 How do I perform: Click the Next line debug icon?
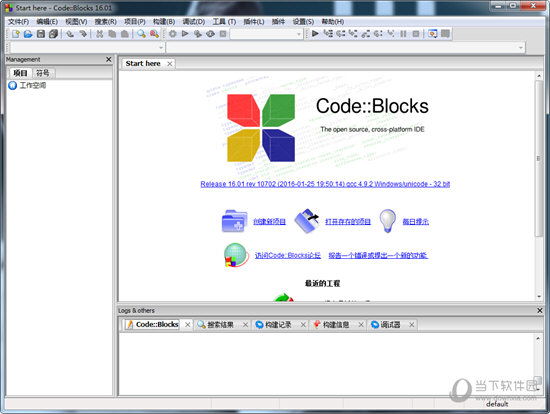point(341,34)
